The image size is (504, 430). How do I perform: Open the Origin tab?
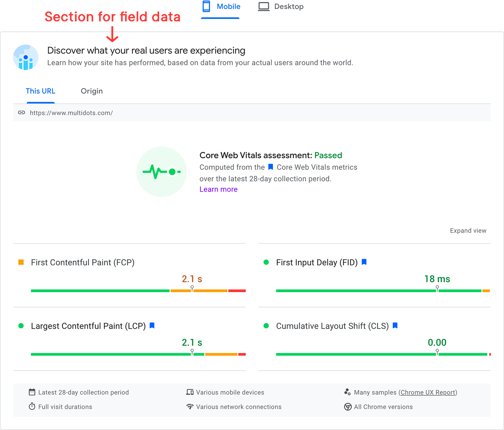[x=92, y=91]
